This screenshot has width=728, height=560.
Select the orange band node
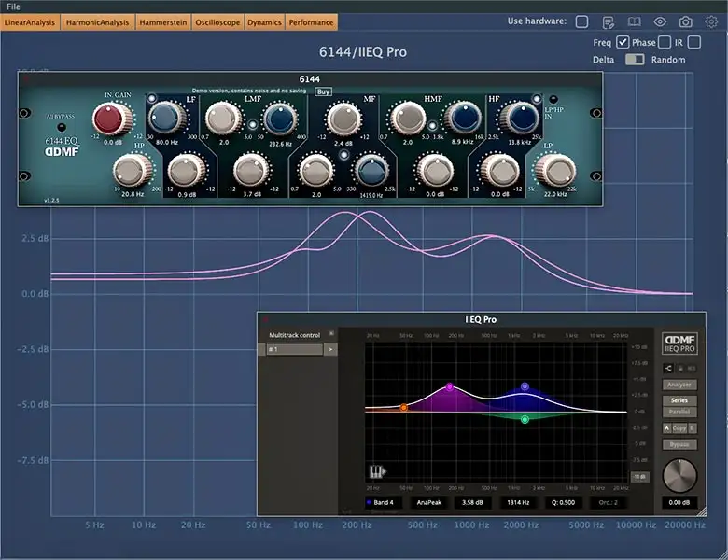404,407
